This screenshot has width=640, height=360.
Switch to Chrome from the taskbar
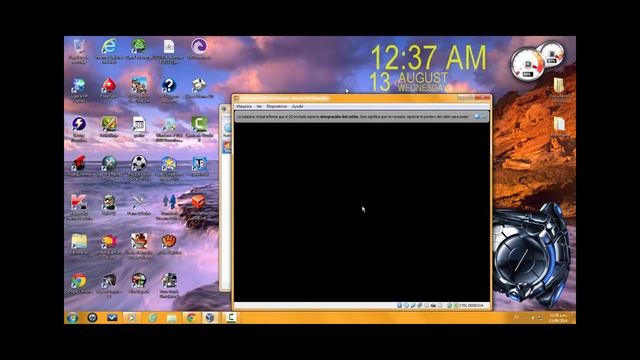191,318
